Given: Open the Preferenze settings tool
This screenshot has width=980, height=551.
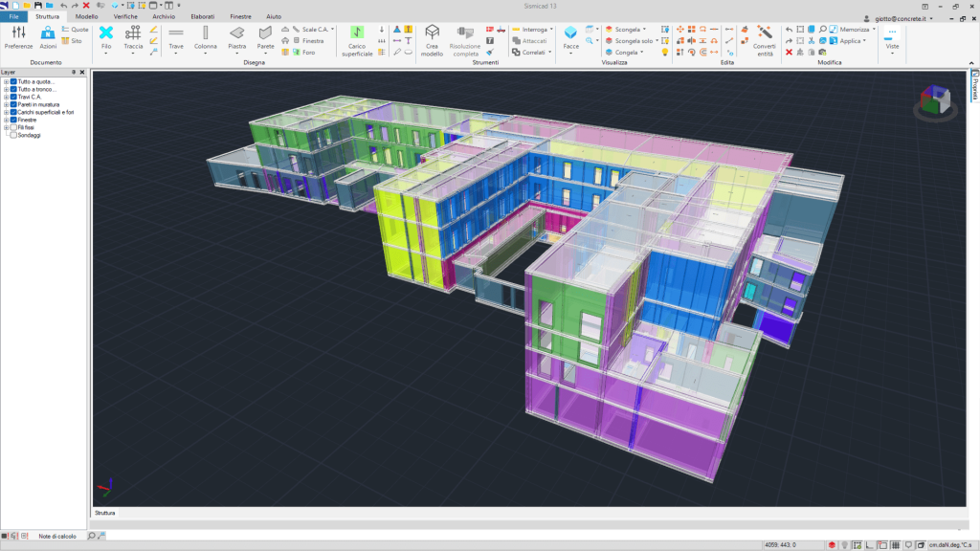Looking at the screenshot, I should (x=19, y=38).
